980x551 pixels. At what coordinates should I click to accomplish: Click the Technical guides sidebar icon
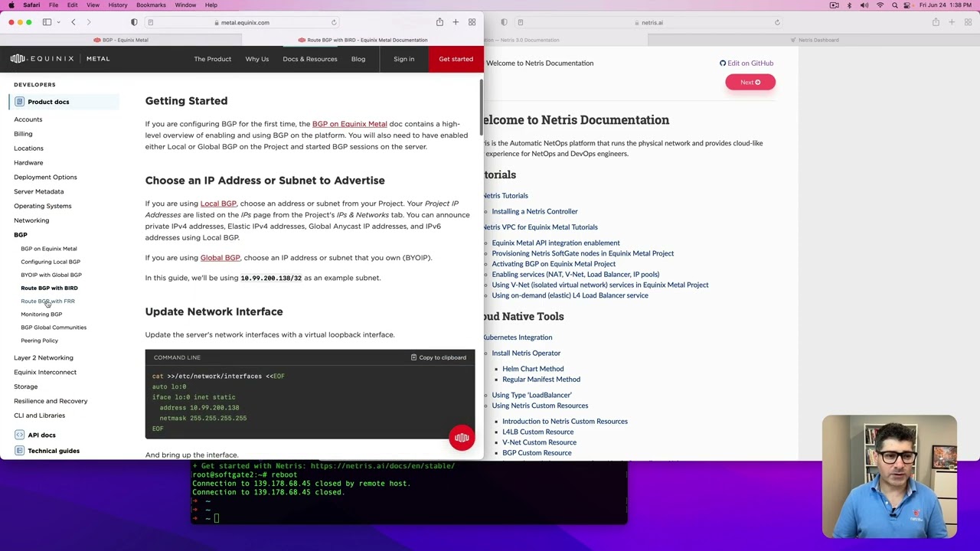[20, 451]
